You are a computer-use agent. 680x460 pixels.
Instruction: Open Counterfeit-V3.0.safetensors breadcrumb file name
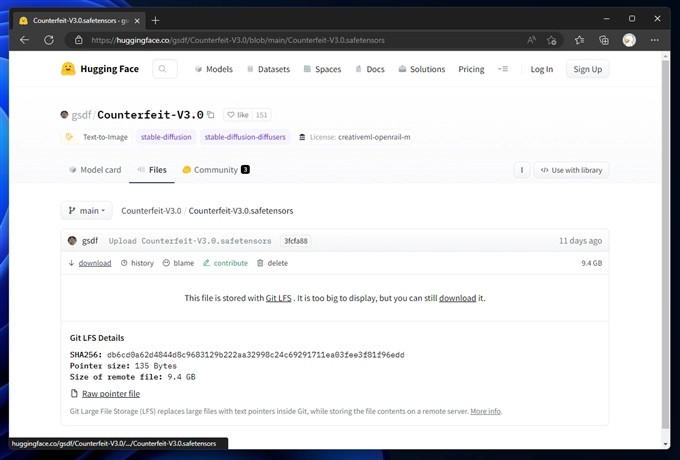pyautogui.click(x=241, y=210)
